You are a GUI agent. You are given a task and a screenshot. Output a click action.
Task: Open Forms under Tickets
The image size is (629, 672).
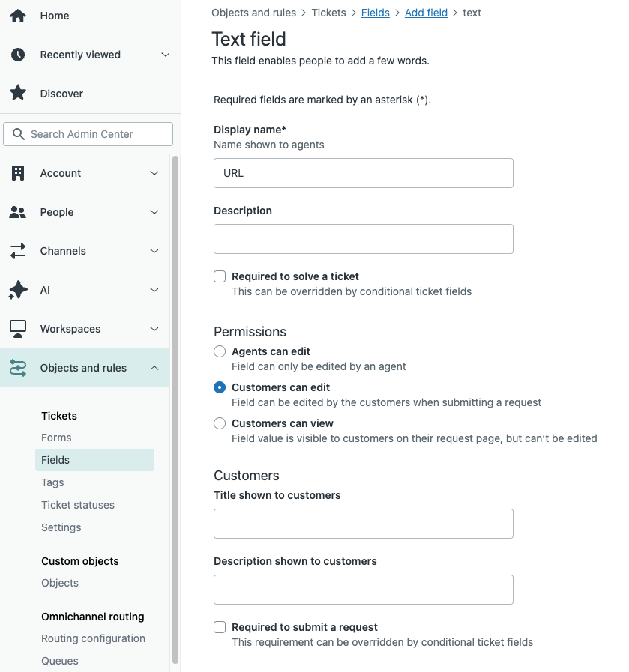56,438
